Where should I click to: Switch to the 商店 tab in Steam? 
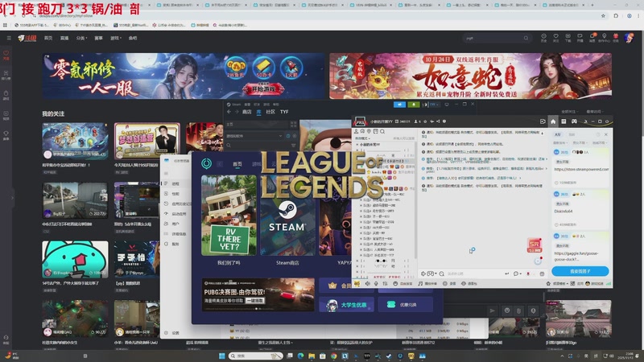pos(247,112)
